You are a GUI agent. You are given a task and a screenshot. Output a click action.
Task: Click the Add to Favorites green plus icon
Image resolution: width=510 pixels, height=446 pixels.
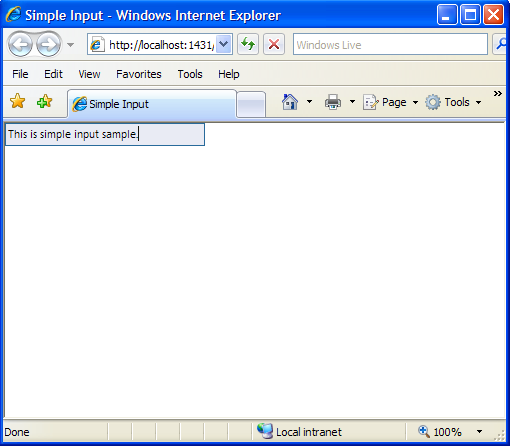click(45, 101)
